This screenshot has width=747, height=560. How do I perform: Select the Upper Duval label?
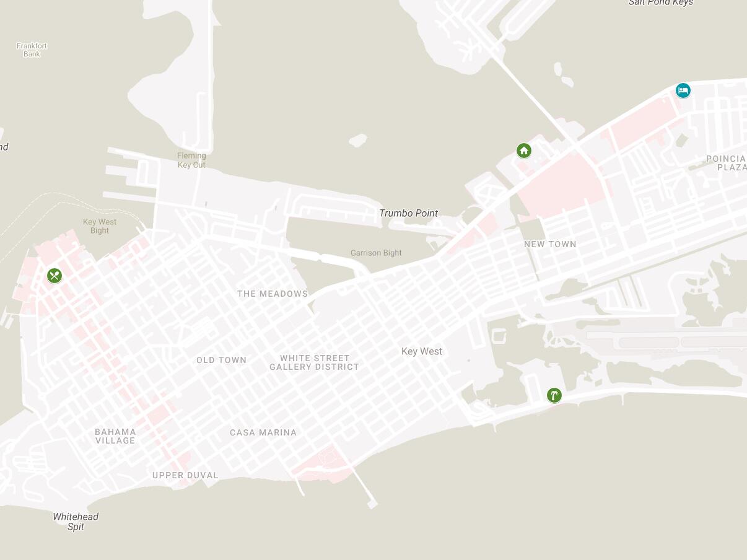point(186,475)
